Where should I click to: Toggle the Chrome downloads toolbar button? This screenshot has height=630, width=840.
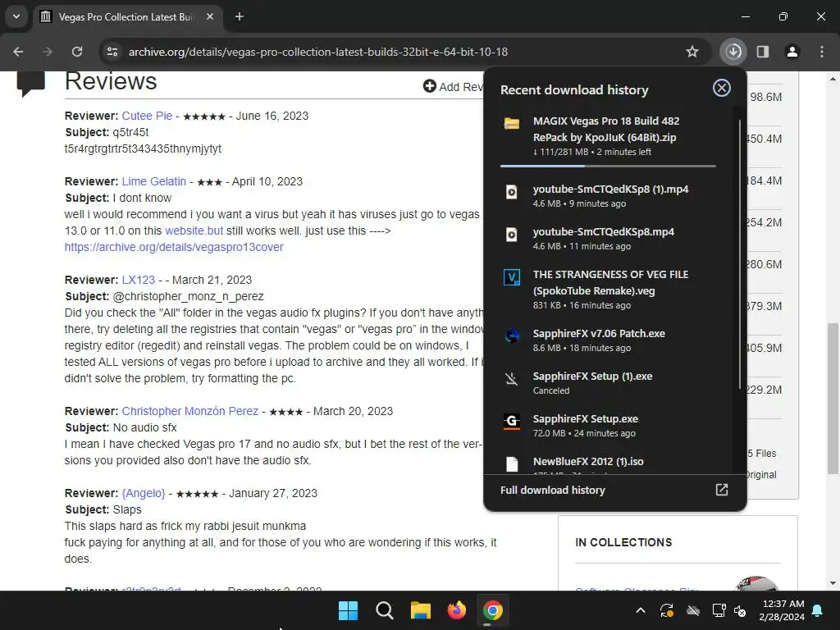point(733,52)
